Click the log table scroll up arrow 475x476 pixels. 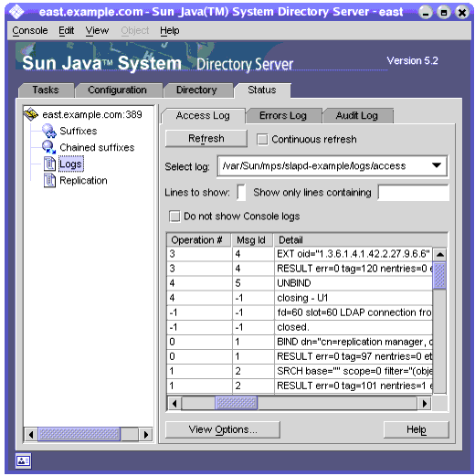(x=439, y=254)
